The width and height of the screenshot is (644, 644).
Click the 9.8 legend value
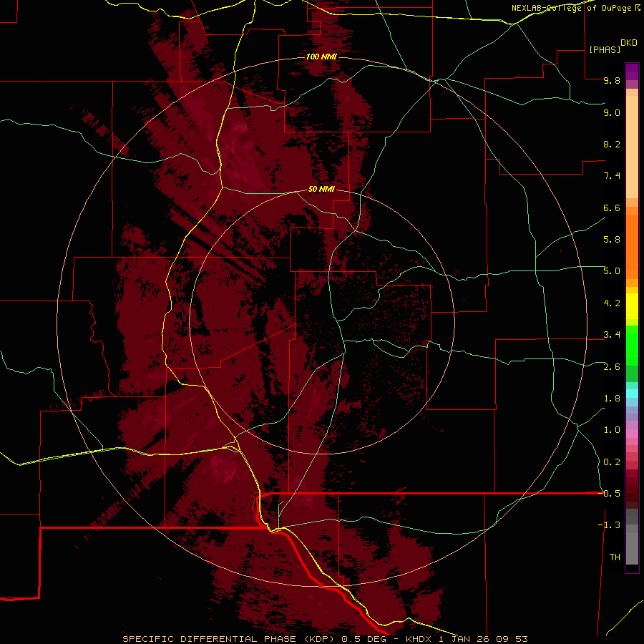612,80
